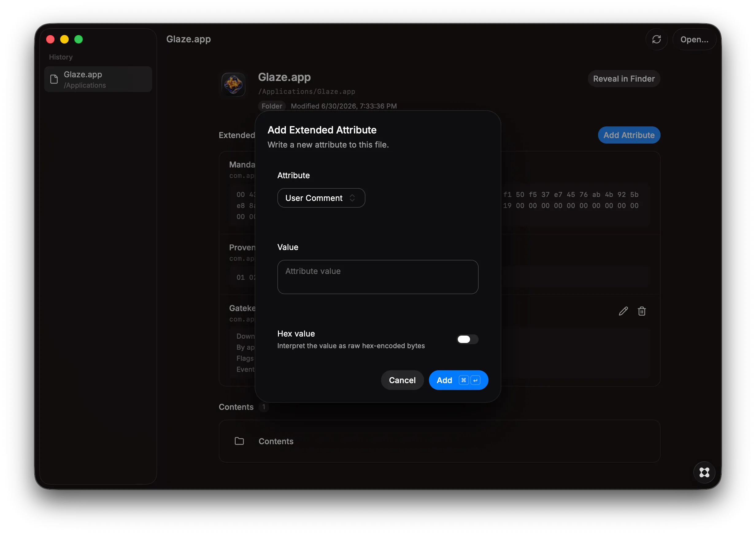
Task: Click the Modified 6/30/2026, 7:33:36 PM text
Action: pos(344,106)
